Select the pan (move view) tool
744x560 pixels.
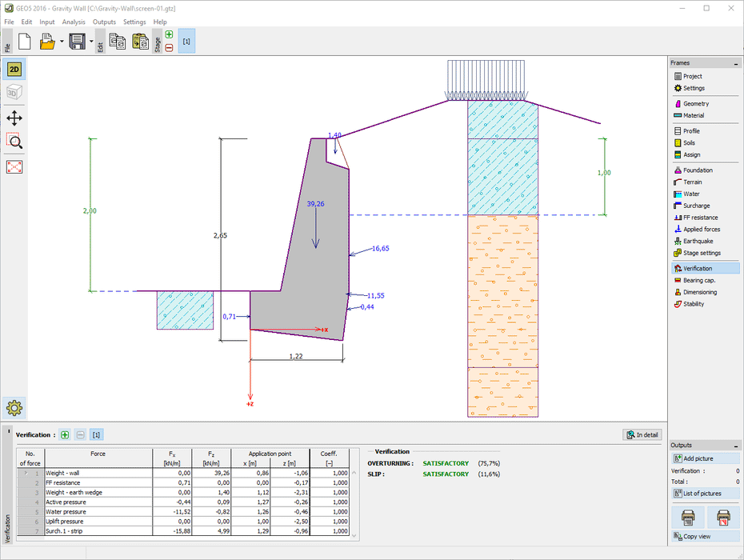14,118
